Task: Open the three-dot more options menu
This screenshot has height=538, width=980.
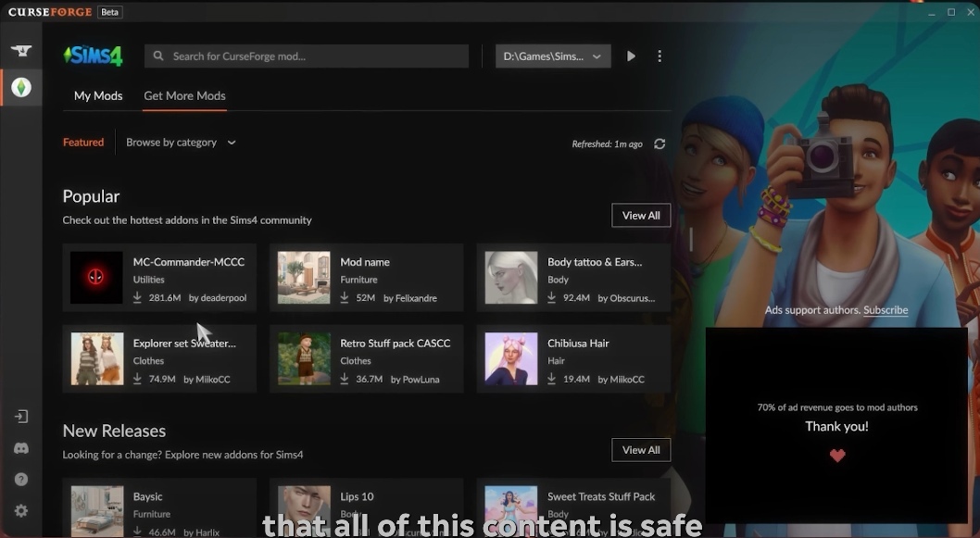Action: [660, 56]
